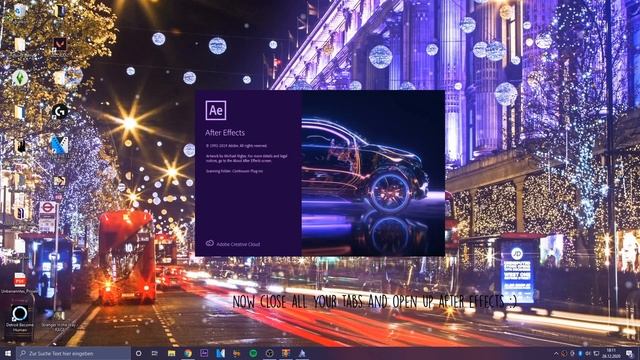Open Task View in the taskbar
The height and width of the screenshot is (360, 640).
click(x=155, y=353)
